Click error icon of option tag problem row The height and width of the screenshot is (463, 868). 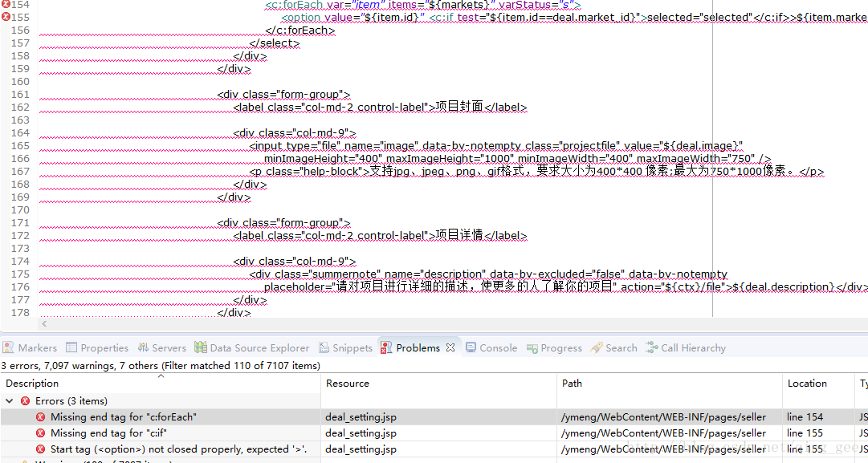click(x=40, y=449)
